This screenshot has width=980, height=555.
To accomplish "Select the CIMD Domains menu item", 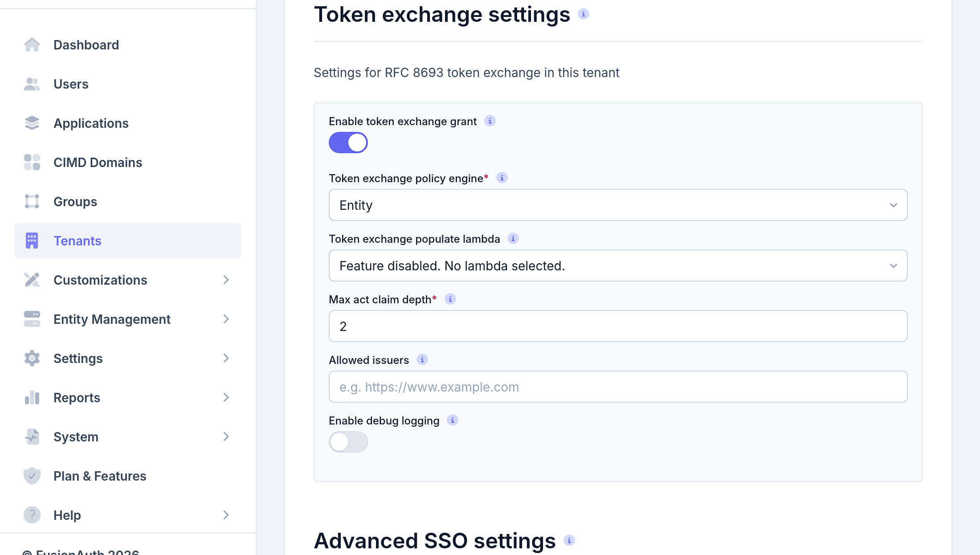I will point(128,163).
